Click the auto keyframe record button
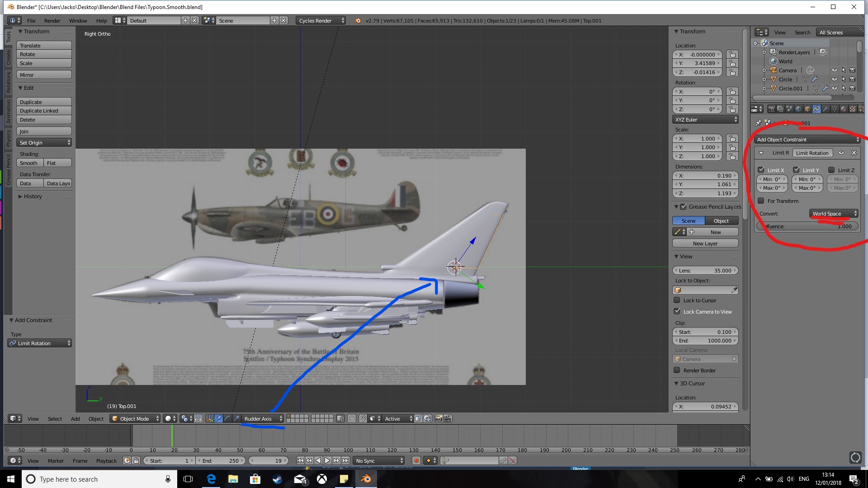The height and width of the screenshot is (488, 868). [x=416, y=460]
